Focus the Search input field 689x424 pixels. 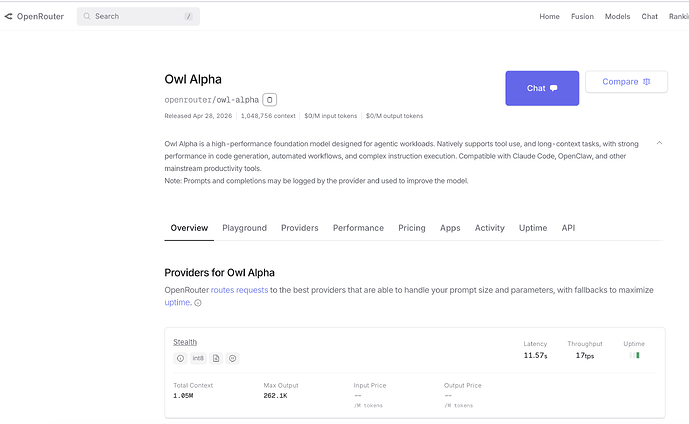click(138, 16)
